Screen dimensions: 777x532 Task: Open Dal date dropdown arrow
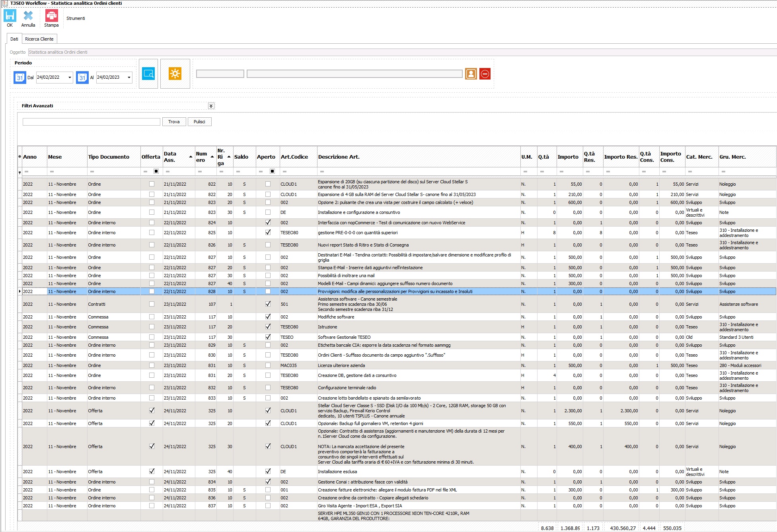(x=70, y=78)
